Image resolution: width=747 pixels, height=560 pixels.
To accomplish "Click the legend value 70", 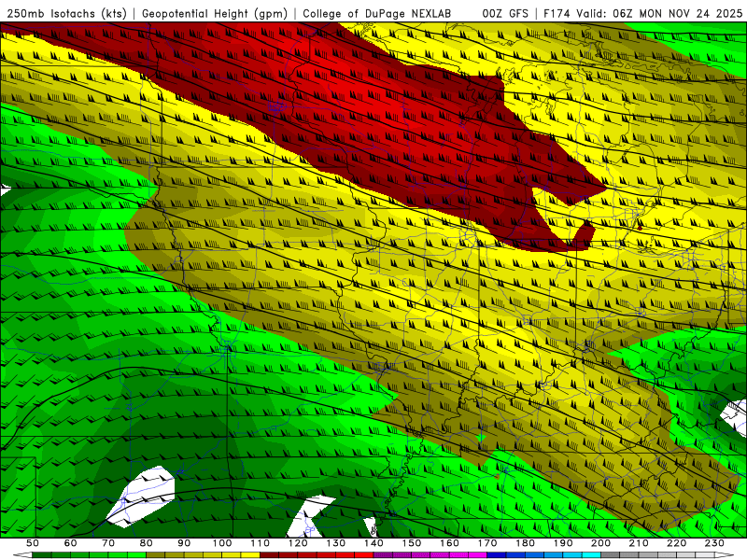I will pyautogui.click(x=108, y=543).
